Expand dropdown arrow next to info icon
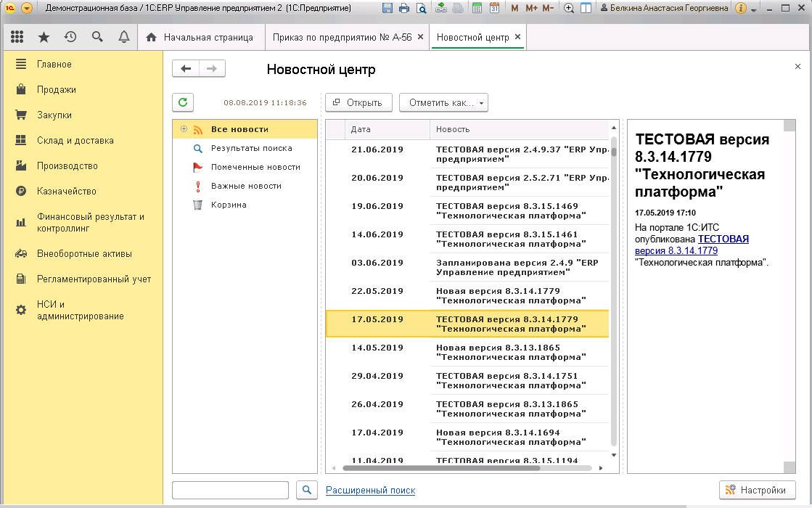 click(753, 9)
